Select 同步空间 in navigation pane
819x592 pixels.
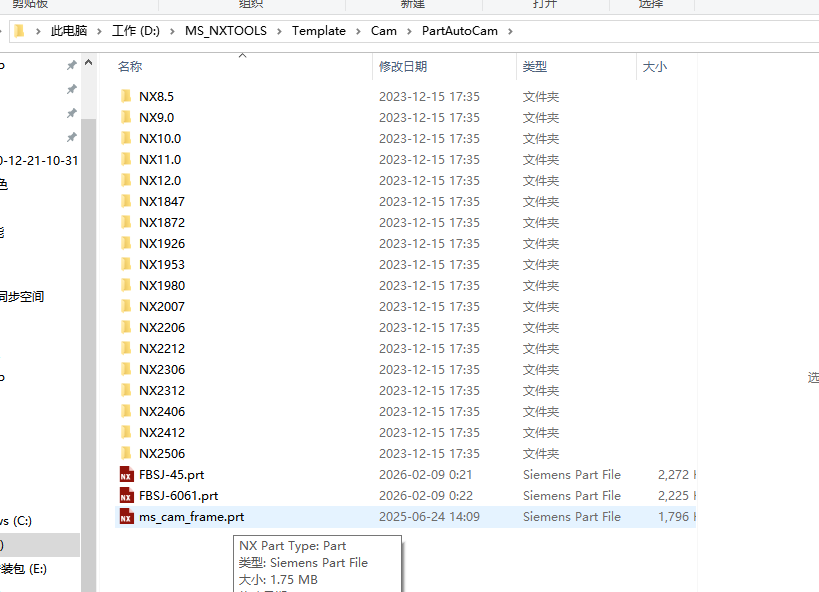(22, 296)
